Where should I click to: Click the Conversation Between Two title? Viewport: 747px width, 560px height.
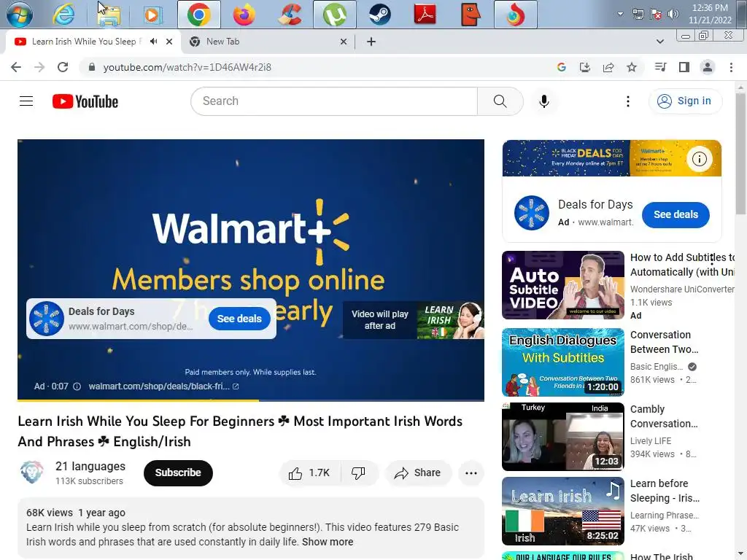click(x=664, y=342)
